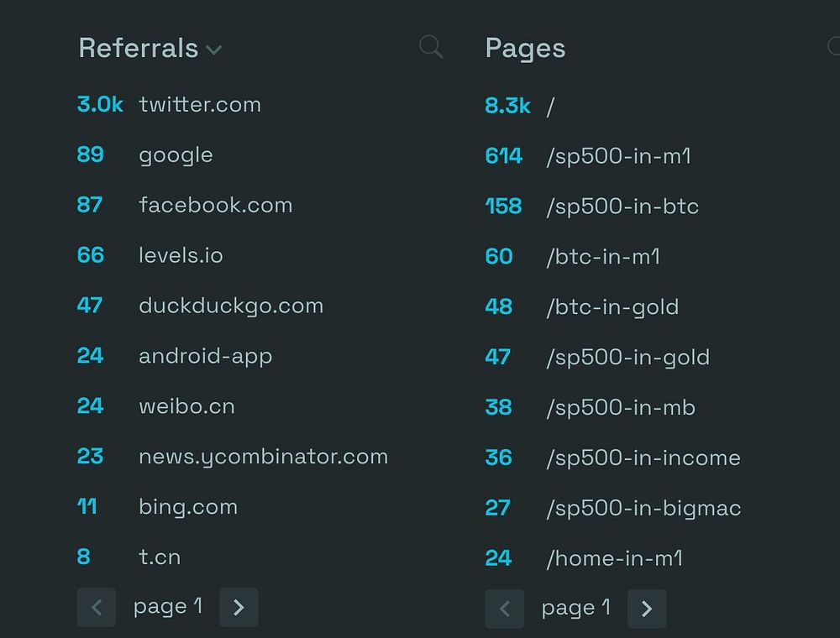Open the /sp500-in-m1 page entry
Screen dimensions: 840x638
[x=618, y=156]
